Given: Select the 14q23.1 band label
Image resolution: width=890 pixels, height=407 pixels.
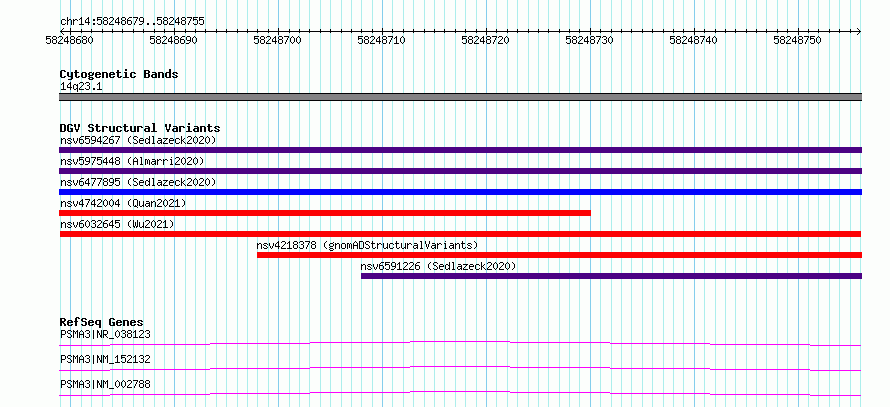Looking at the screenshot, I should [x=81, y=87].
